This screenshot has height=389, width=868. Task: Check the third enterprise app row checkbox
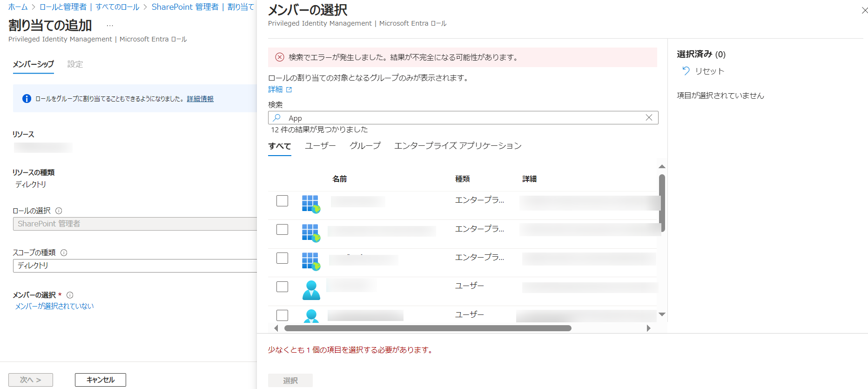click(x=282, y=258)
